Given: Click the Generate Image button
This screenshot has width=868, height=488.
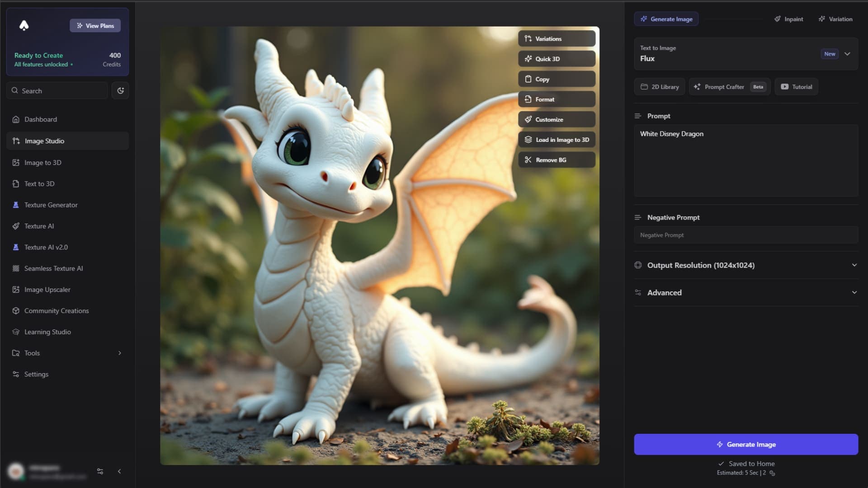Looking at the screenshot, I should click(x=746, y=444).
